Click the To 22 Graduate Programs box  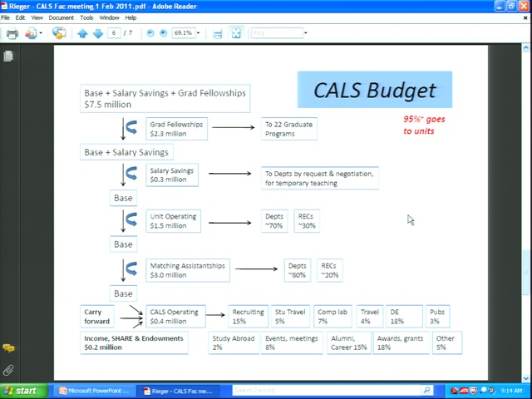[289, 129]
